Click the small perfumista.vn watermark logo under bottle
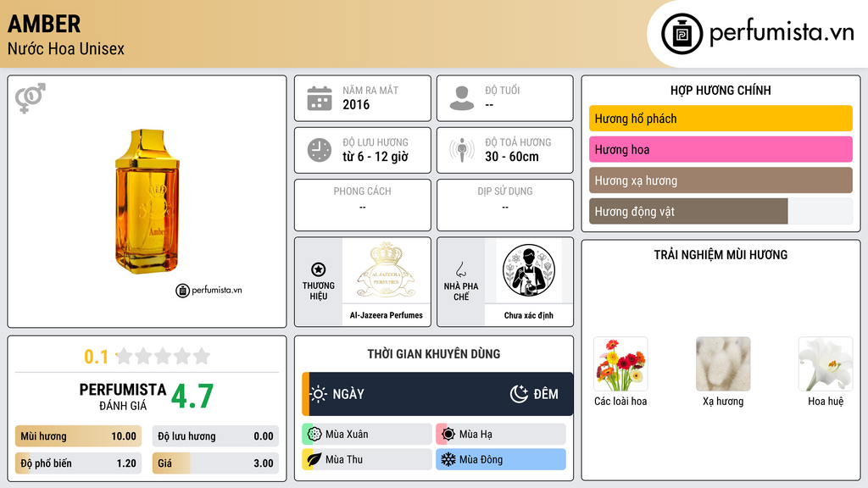 tap(209, 290)
